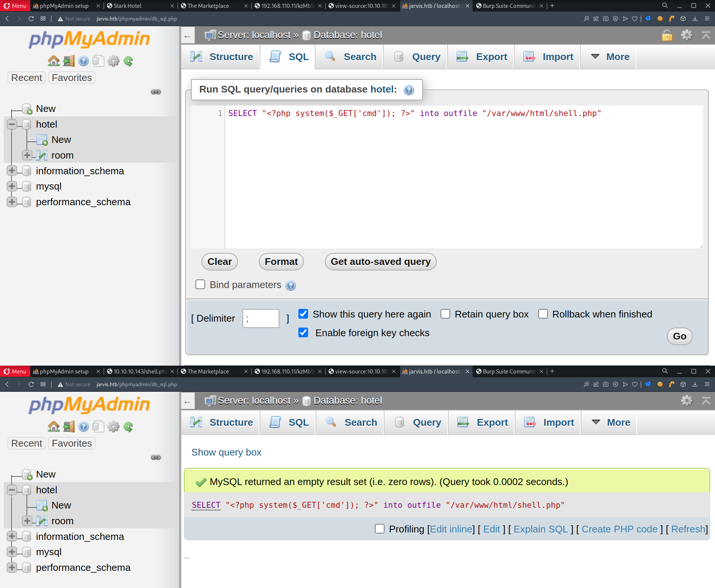Viewport: 715px width, 588px height.
Task: Reload navigation via green arrow in query result window
Action: coord(128,426)
